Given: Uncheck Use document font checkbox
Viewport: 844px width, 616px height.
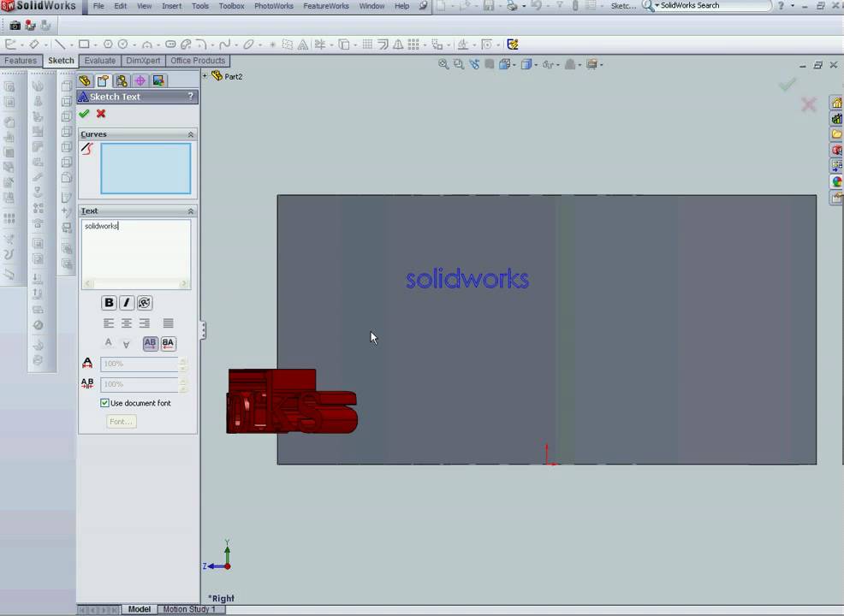Looking at the screenshot, I should [104, 403].
